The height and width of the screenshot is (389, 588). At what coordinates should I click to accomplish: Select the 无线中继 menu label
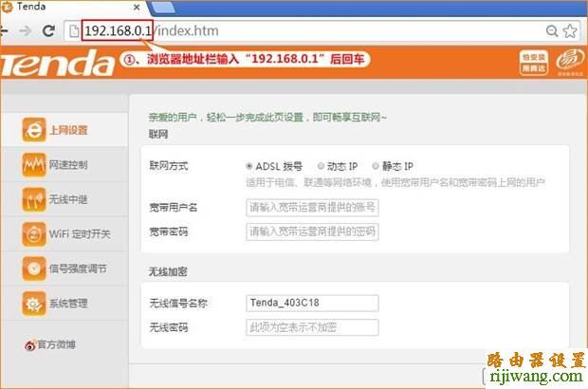(68, 199)
